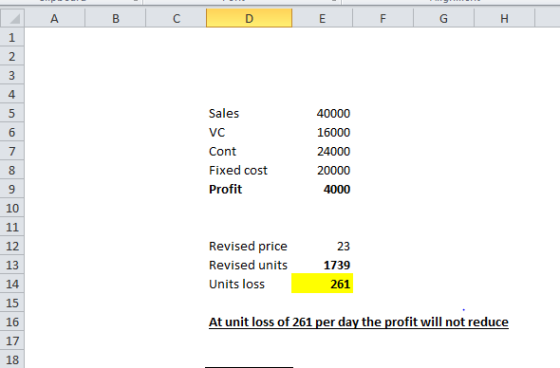Screen dimensions: 560x368
Task: Select column G header
Action: [x=444, y=19]
